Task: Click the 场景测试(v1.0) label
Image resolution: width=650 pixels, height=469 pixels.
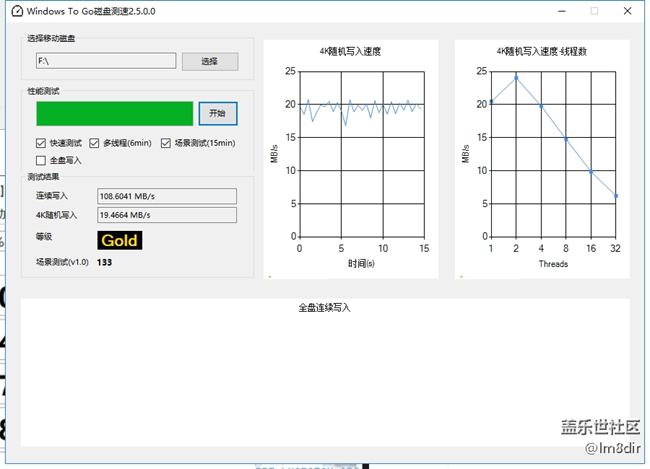Action: tap(62, 262)
